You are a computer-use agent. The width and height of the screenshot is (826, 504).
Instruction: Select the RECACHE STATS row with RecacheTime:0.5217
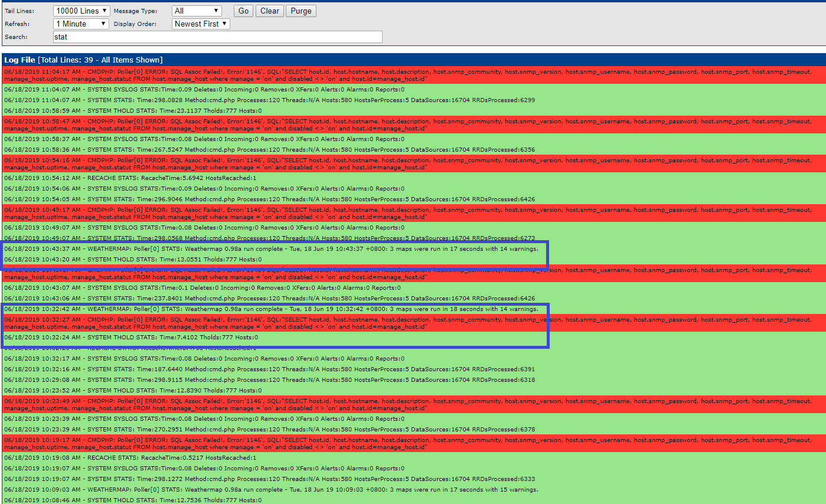(x=413, y=458)
